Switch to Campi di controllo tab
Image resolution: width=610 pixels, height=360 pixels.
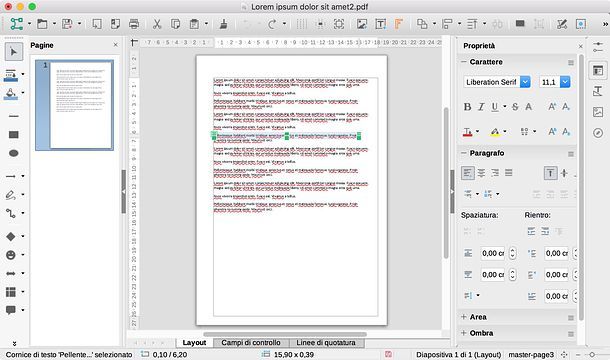click(x=251, y=343)
